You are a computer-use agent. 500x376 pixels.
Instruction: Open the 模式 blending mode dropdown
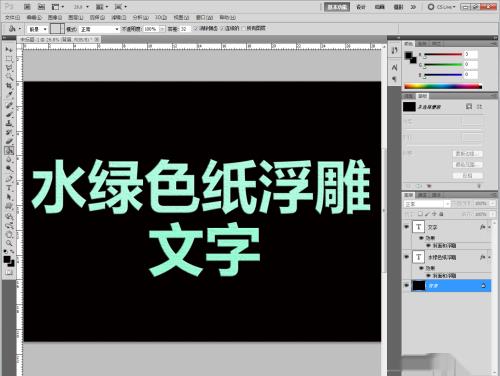99,29
